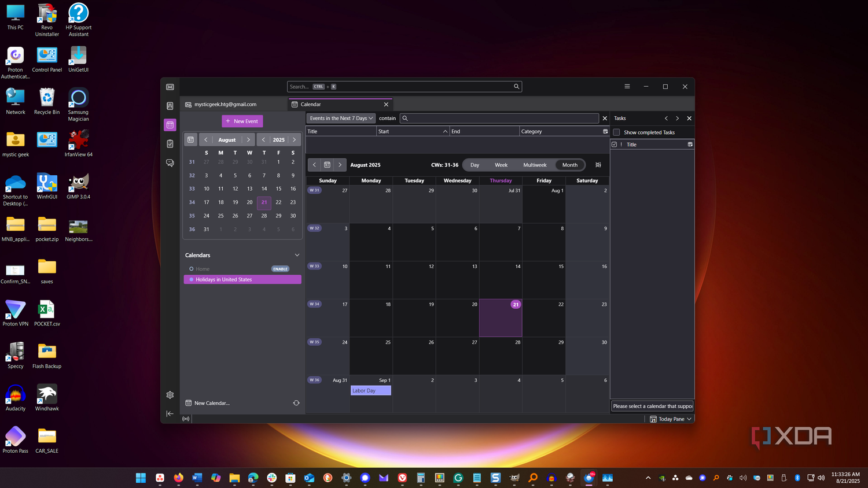
Task: Click the synchronize calendars refresh icon
Action: pos(296,403)
